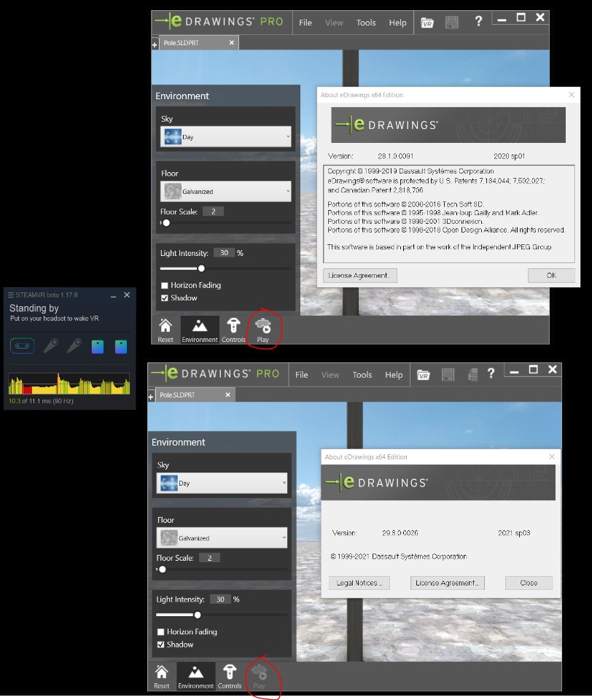The width and height of the screenshot is (592, 700).
Task: Click OK in the 2020 sp01 About dialog
Action: click(x=551, y=276)
